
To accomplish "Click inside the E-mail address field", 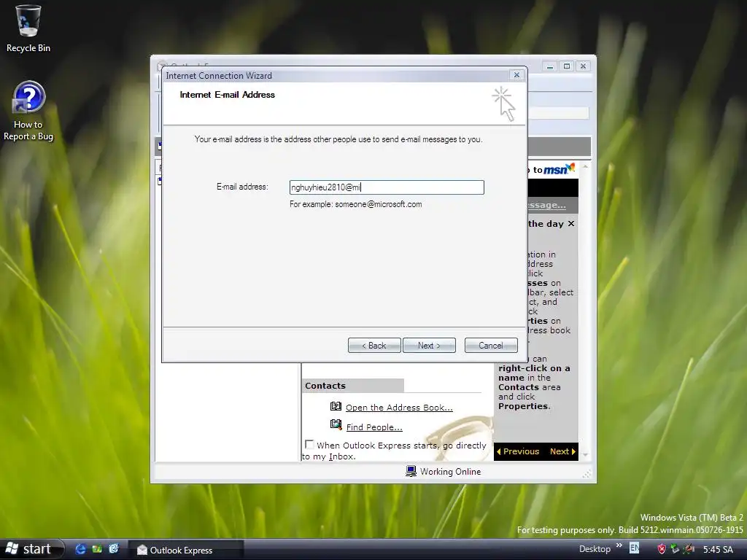I will pos(387,187).
